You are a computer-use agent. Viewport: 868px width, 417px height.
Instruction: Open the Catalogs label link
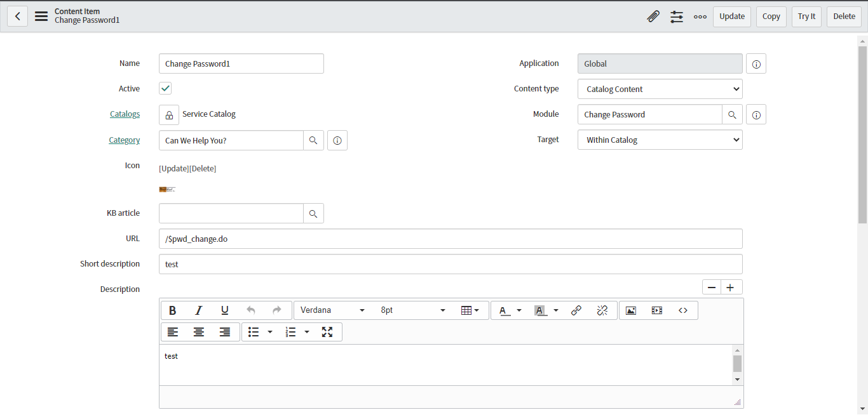coord(125,114)
